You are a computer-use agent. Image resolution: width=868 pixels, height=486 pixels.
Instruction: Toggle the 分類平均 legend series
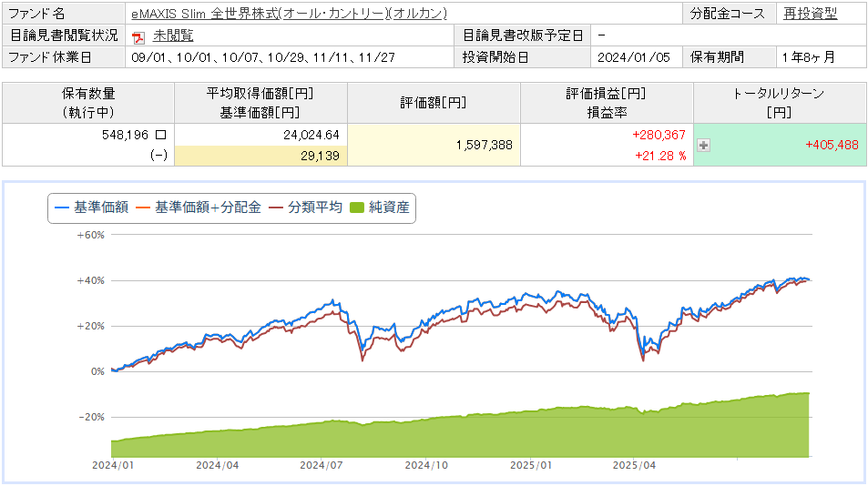point(305,208)
